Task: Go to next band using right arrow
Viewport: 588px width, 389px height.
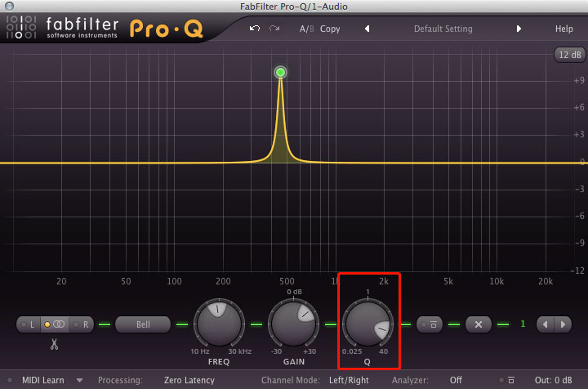Action: (x=562, y=324)
